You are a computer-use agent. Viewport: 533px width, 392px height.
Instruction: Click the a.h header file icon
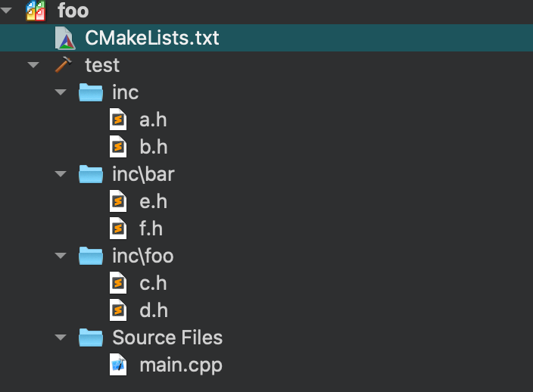[117, 120]
